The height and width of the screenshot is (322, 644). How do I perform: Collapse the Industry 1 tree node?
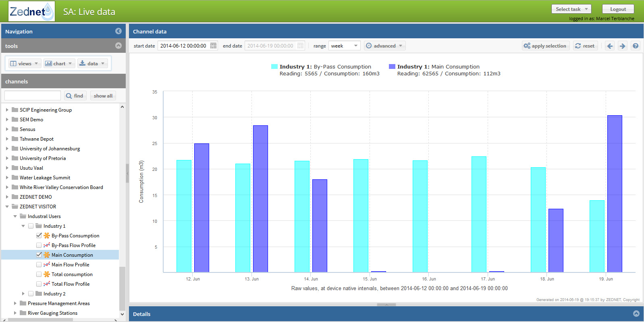point(23,226)
